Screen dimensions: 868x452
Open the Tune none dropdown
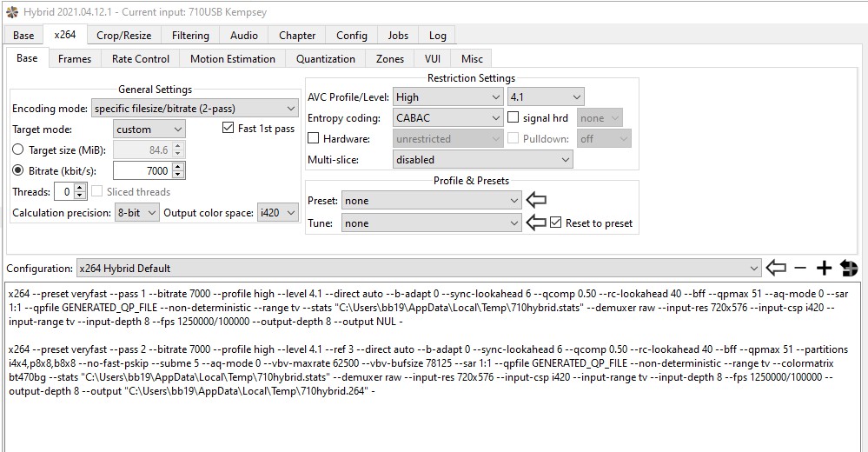pyautogui.click(x=432, y=223)
